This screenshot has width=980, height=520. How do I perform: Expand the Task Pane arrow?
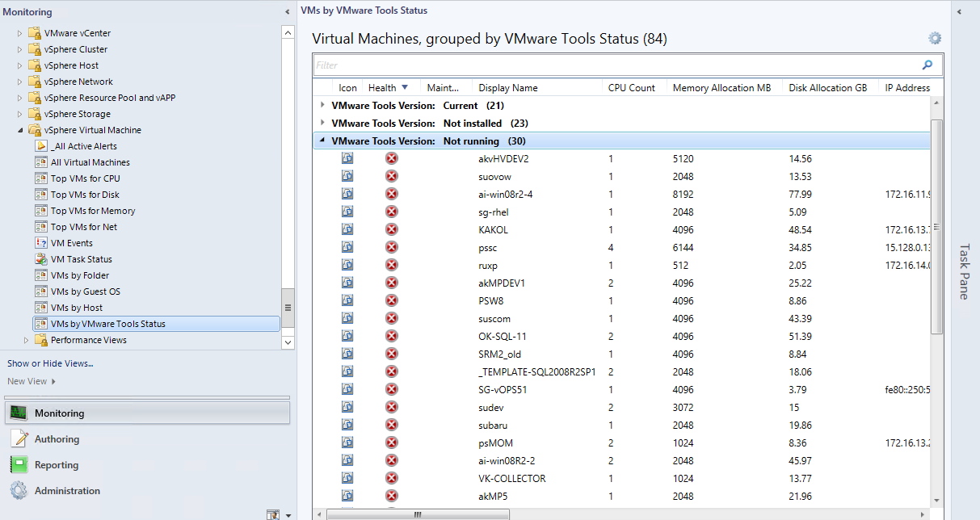pos(958,12)
